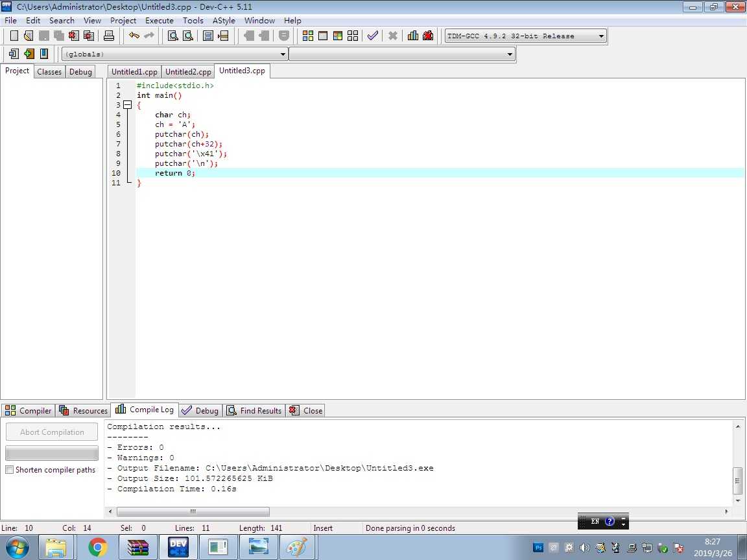Start debugging with the checkmark toolbar icon
This screenshot has width=747, height=560.
pyautogui.click(x=373, y=36)
